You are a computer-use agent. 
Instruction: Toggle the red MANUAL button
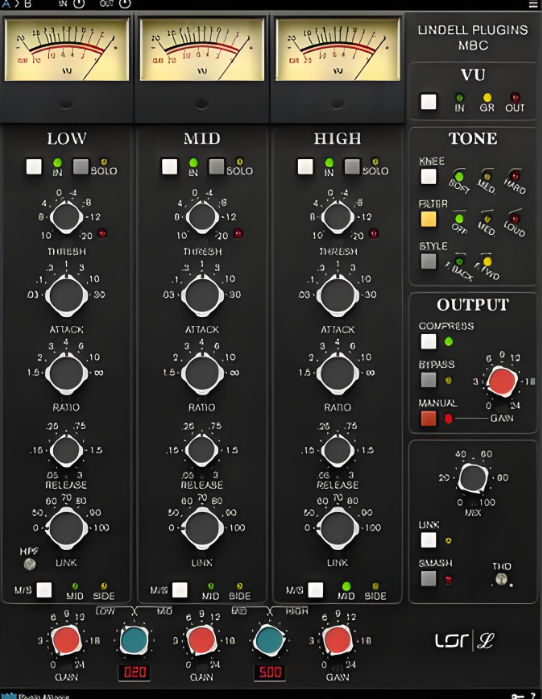[x=428, y=418]
